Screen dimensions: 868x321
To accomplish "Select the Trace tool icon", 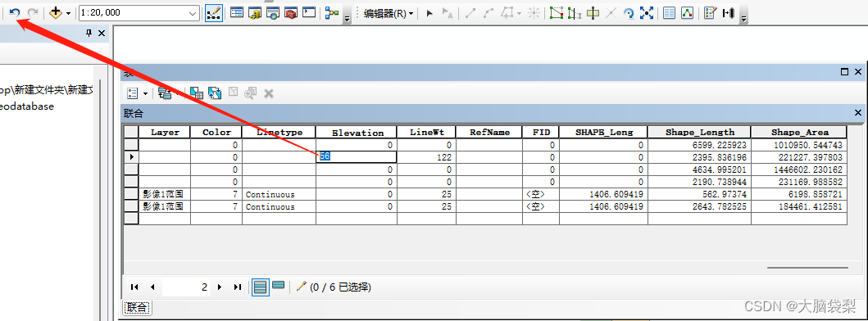I will click(x=507, y=13).
